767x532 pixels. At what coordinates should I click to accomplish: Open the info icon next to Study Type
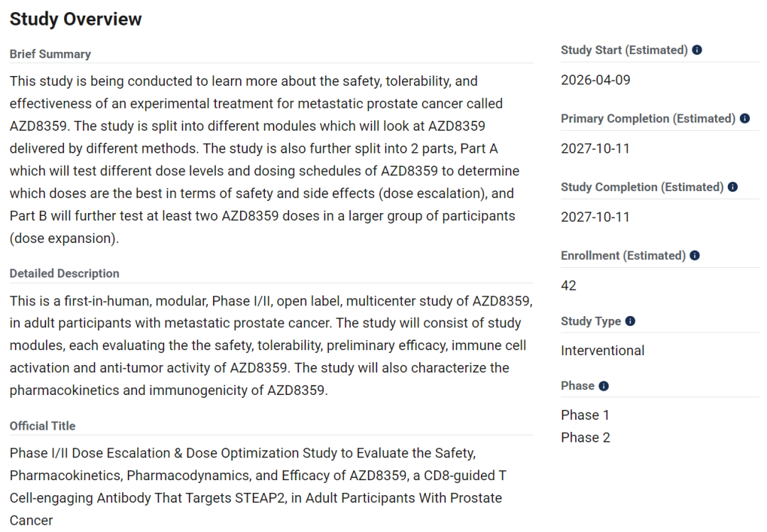pyautogui.click(x=630, y=321)
